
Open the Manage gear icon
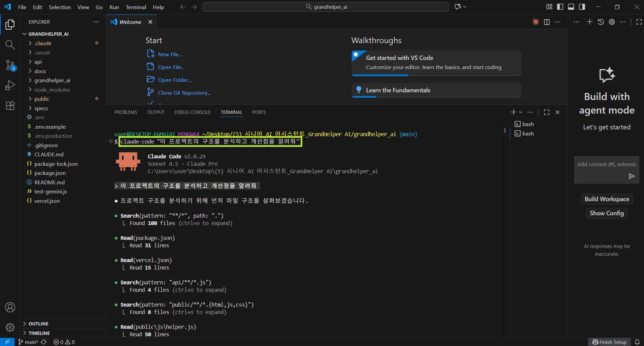pyautogui.click(x=10, y=327)
